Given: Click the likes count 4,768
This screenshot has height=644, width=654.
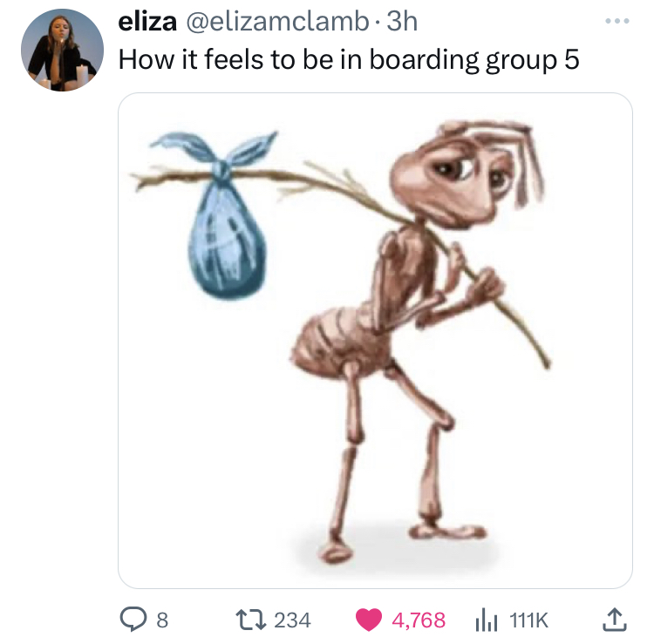Looking at the screenshot, I should (419, 620).
